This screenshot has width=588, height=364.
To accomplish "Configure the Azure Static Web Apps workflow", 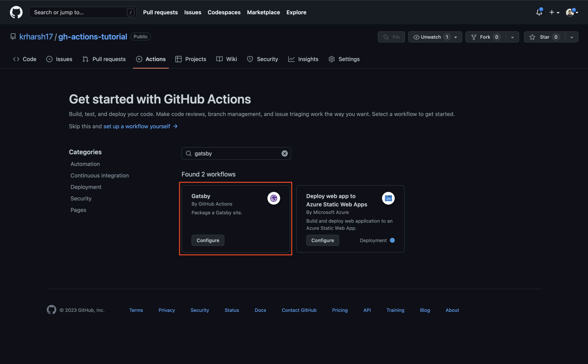I will 322,240.
